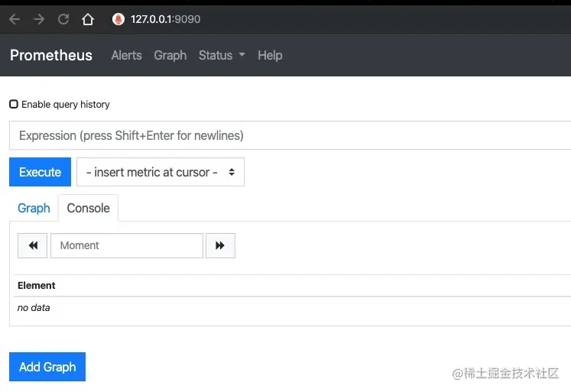This screenshot has width=571, height=392.
Task: Go back with browser back arrow
Action: coord(15,19)
